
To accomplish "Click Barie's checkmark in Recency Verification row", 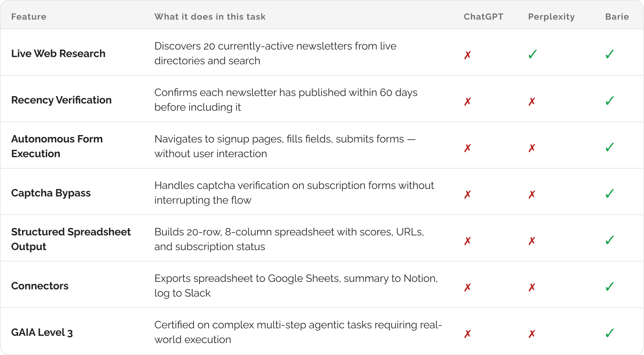I will tap(610, 101).
